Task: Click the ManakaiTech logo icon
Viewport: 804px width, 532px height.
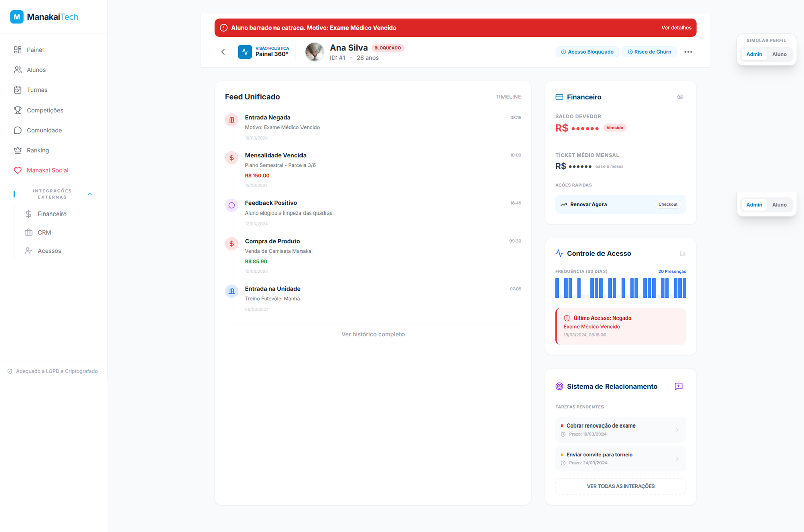Action: click(x=17, y=17)
